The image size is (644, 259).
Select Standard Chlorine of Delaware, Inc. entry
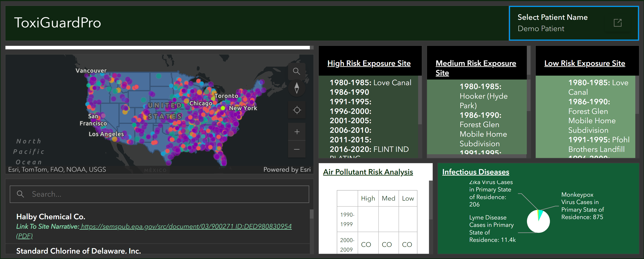[x=157, y=250]
